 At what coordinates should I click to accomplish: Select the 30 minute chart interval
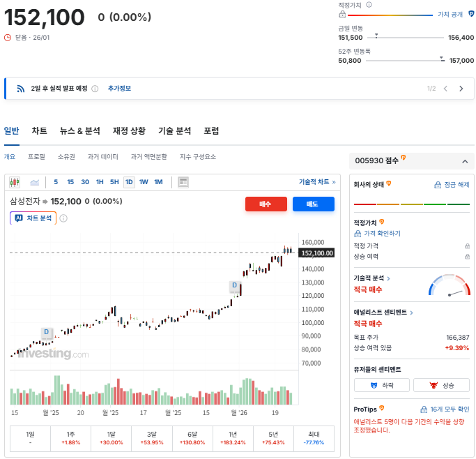tap(85, 182)
